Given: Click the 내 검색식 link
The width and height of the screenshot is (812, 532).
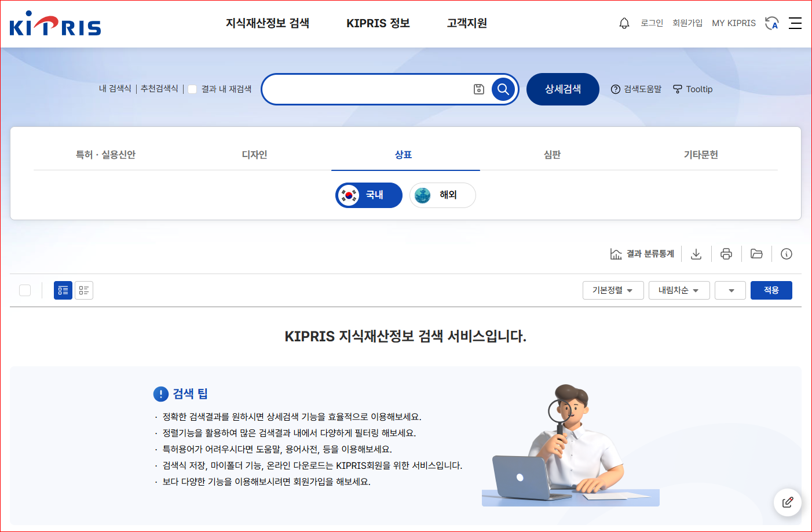Looking at the screenshot, I should pyautogui.click(x=115, y=89).
